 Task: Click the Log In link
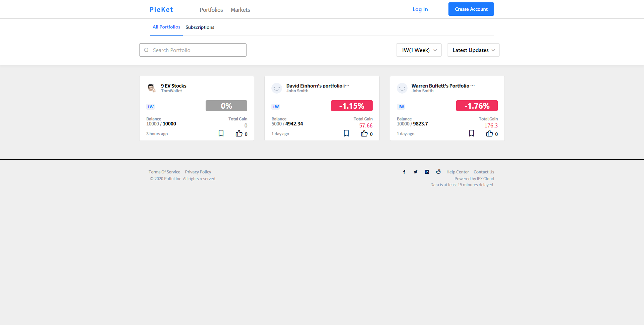pyautogui.click(x=420, y=9)
